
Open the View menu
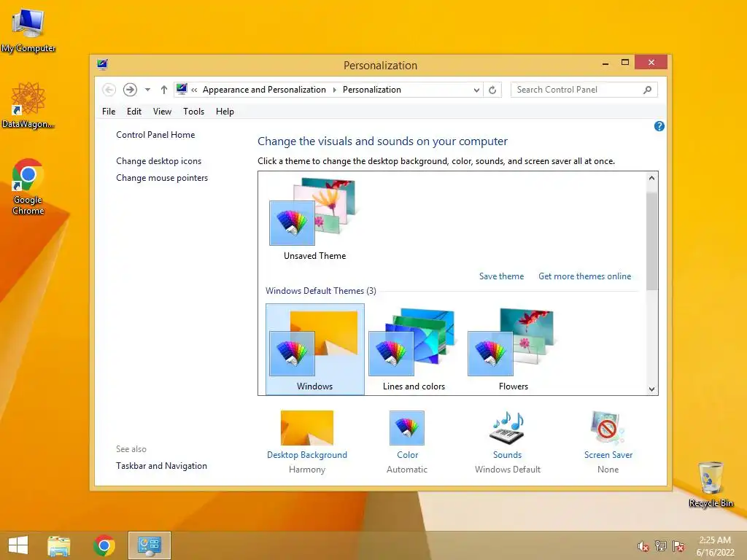pos(162,112)
